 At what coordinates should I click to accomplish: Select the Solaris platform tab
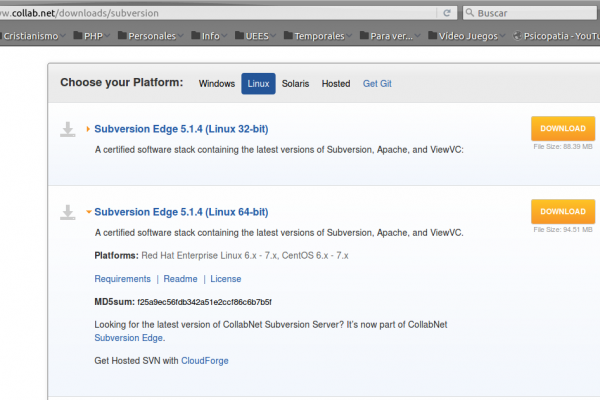pyautogui.click(x=295, y=83)
